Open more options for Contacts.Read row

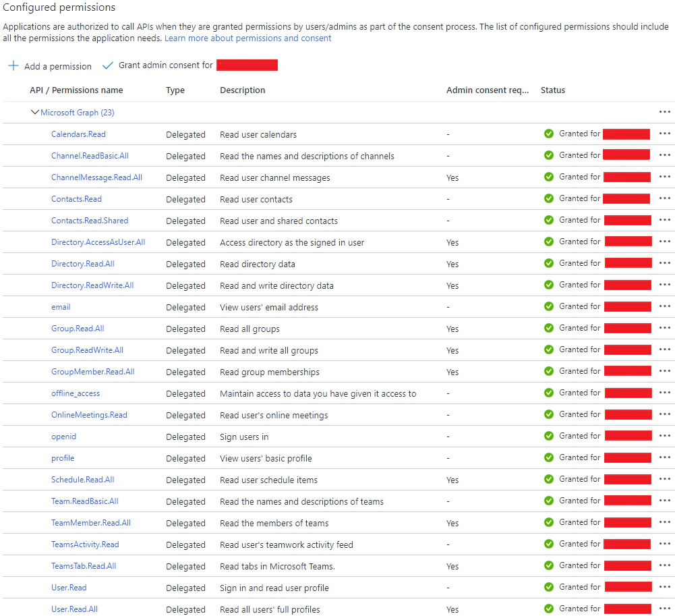(664, 198)
